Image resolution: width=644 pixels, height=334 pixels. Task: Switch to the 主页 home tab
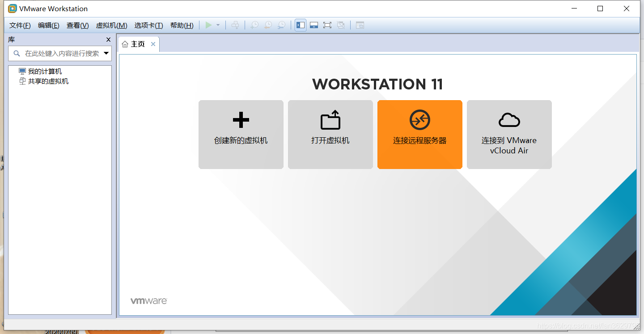pyautogui.click(x=138, y=44)
